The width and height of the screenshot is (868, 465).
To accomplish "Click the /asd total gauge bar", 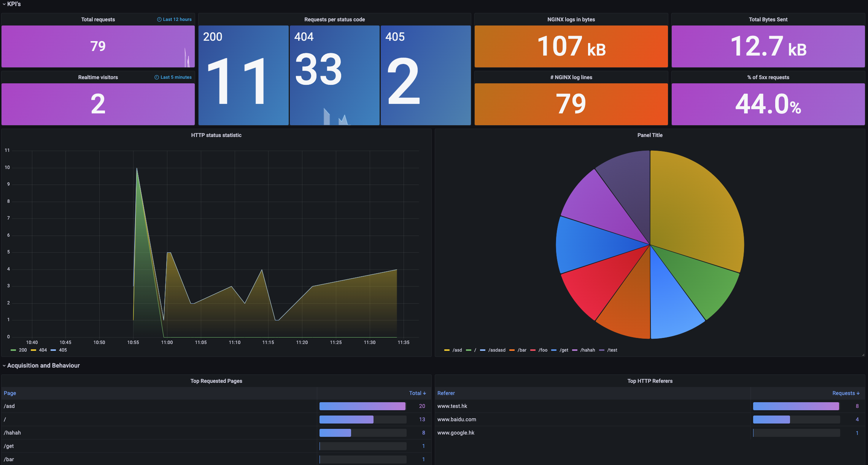I will pyautogui.click(x=362, y=406).
